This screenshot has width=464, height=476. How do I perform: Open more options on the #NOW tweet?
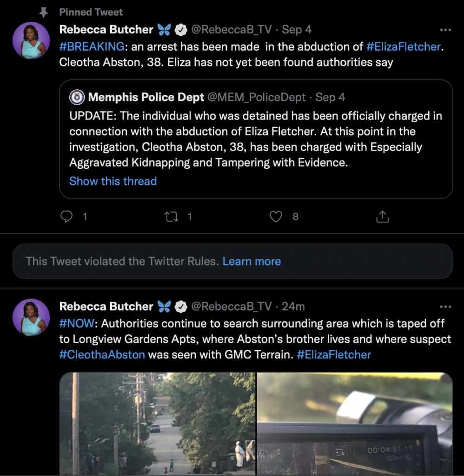click(x=445, y=307)
